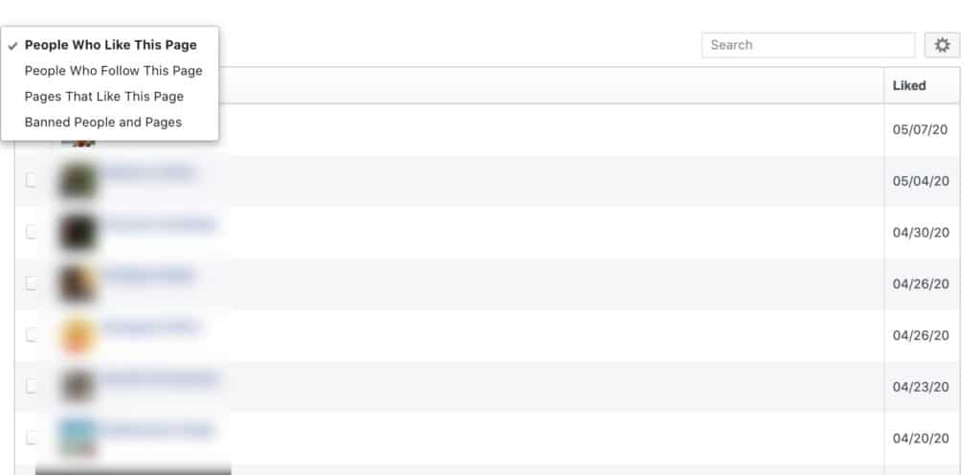Open blurred name link in 04/23/20 row
Screen dimensions: 980x475
158,378
